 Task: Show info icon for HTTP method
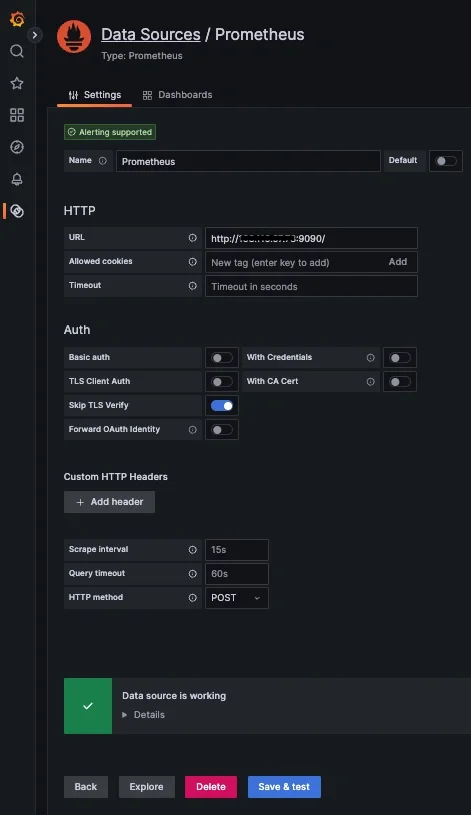click(x=192, y=598)
